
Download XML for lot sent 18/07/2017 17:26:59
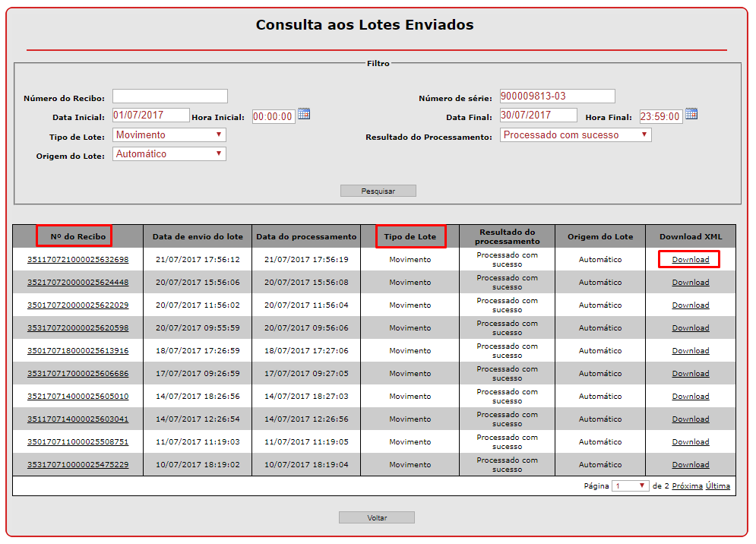pos(691,350)
